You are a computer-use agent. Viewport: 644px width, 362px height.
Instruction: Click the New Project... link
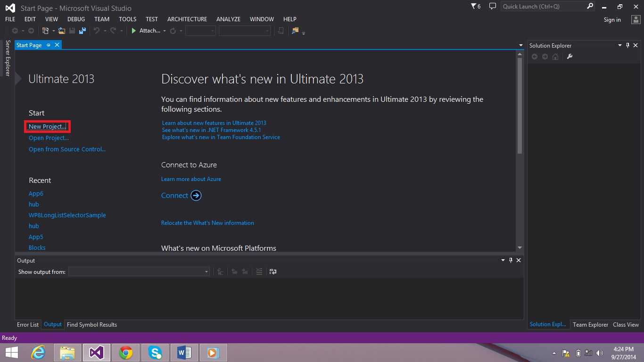tap(48, 127)
